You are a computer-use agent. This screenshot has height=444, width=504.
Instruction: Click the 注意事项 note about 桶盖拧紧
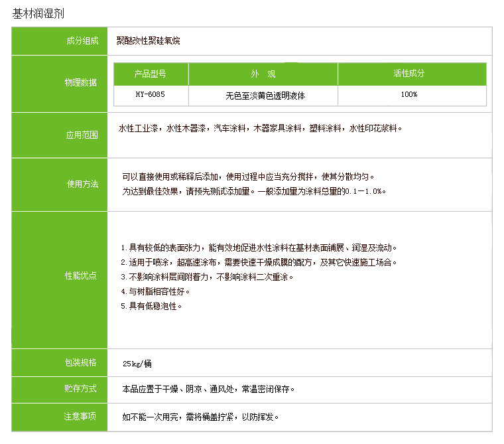201,417
